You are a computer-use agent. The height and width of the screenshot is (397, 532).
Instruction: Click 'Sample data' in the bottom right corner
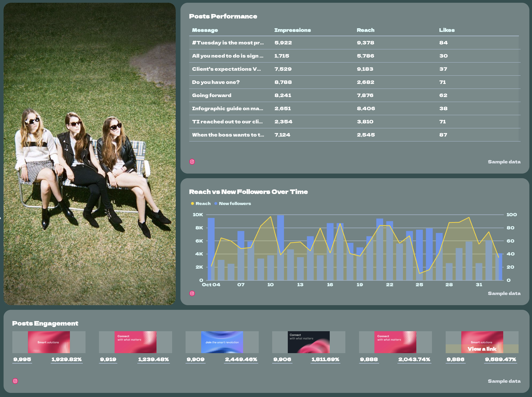(504, 381)
